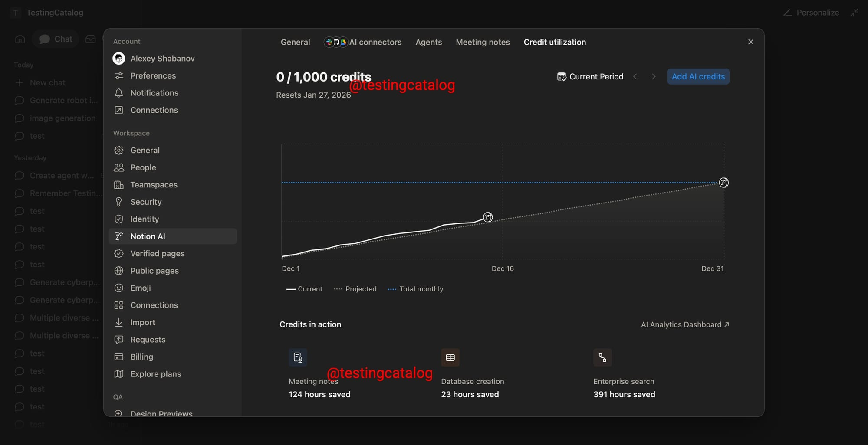Image resolution: width=868 pixels, height=445 pixels.
Task: Click the Billing card icon
Action: [x=118, y=357]
